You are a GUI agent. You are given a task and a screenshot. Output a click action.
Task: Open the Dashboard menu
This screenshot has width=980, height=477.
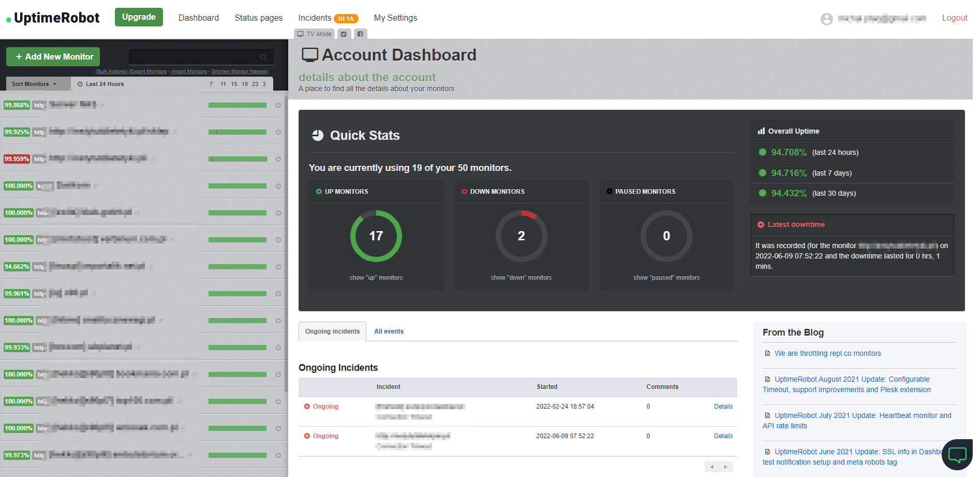199,18
